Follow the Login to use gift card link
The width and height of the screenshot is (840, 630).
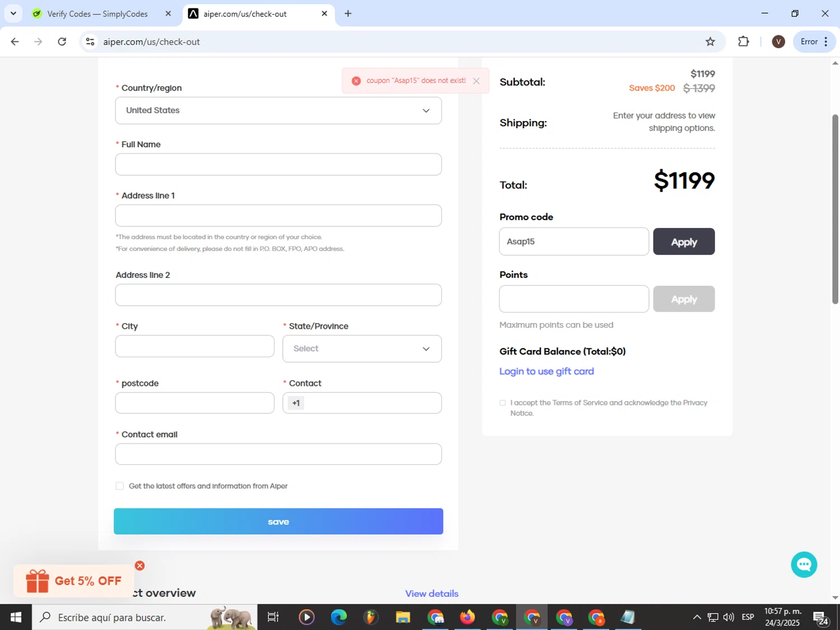[x=547, y=371]
